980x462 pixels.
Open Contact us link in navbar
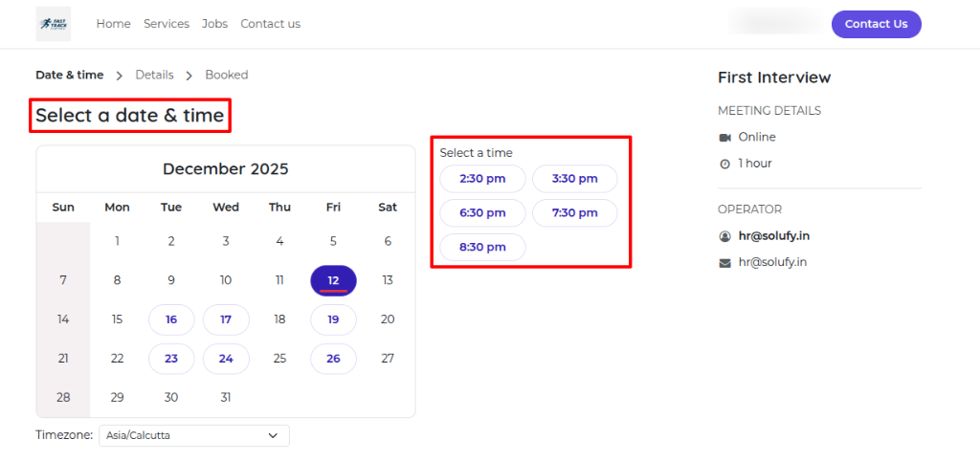(270, 24)
